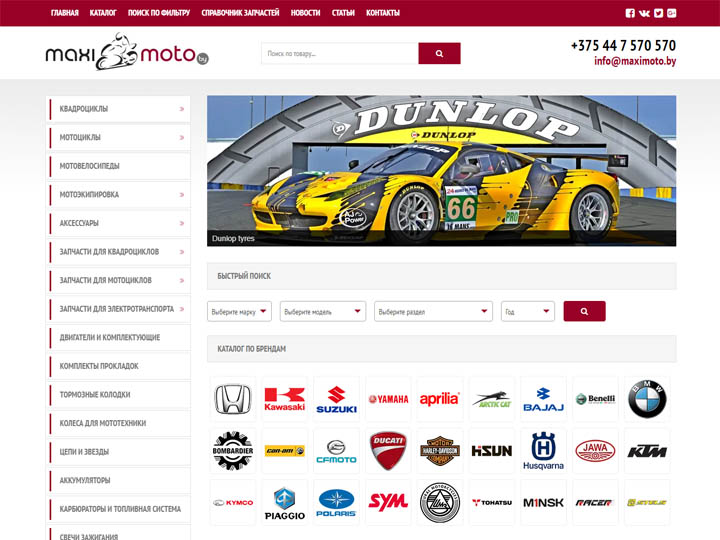720x540 pixels.
Task: Open 'Контакты' in top menu
Action: pyautogui.click(x=382, y=13)
